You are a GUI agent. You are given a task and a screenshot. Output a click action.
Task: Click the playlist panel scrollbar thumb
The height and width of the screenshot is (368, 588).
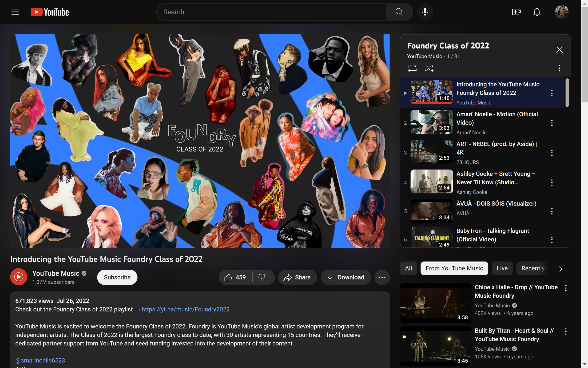coord(567,93)
